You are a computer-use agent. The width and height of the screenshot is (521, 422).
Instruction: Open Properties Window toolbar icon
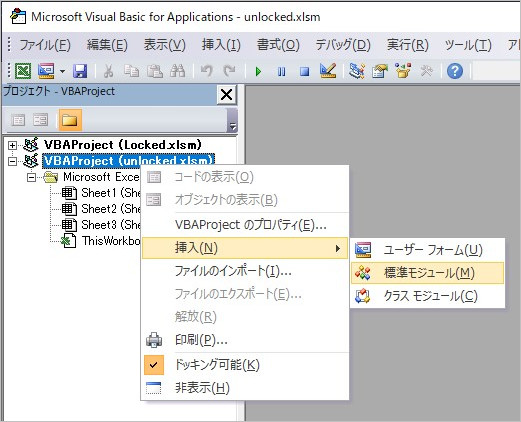pos(380,71)
